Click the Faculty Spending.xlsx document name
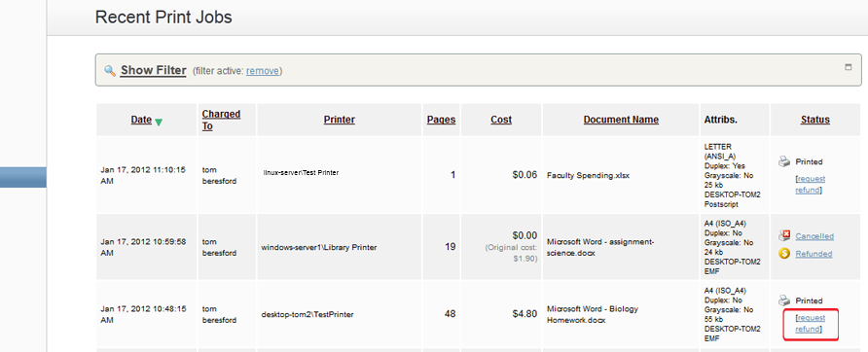 (589, 175)
